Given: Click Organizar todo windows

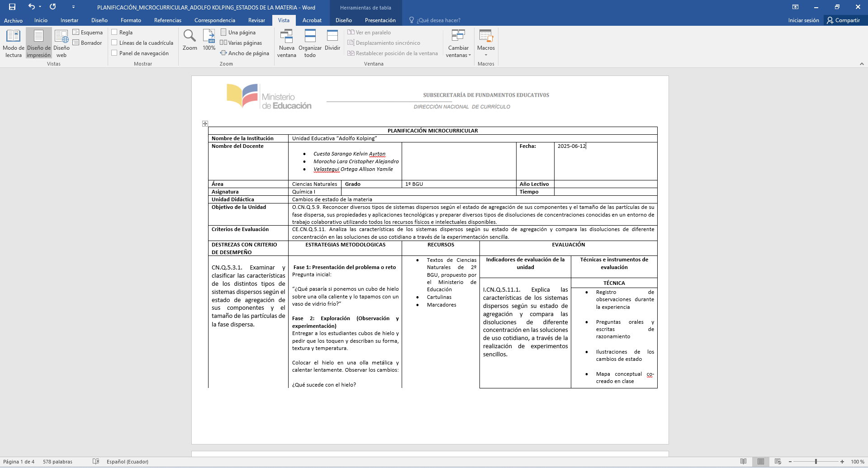Looking at the screenshot, I should coord(310,43).
